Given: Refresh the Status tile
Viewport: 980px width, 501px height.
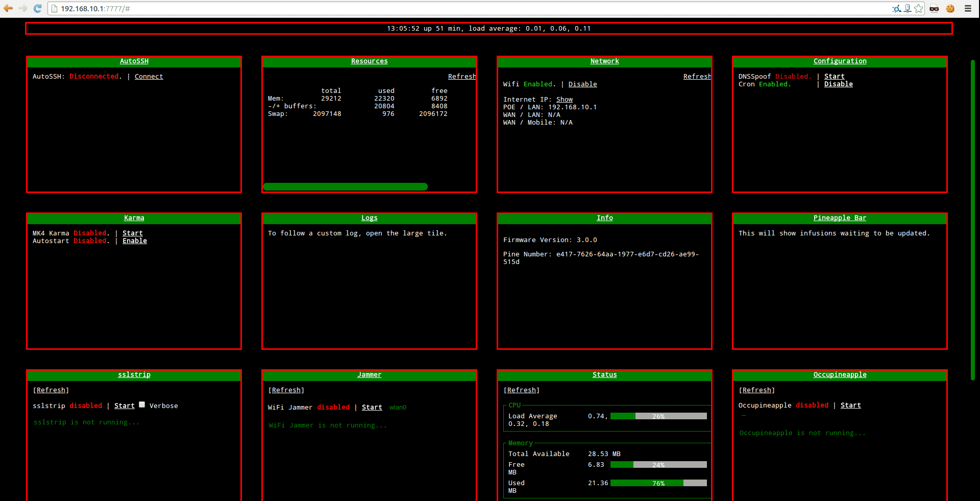Looking at the screenshot, I should 522,390.
